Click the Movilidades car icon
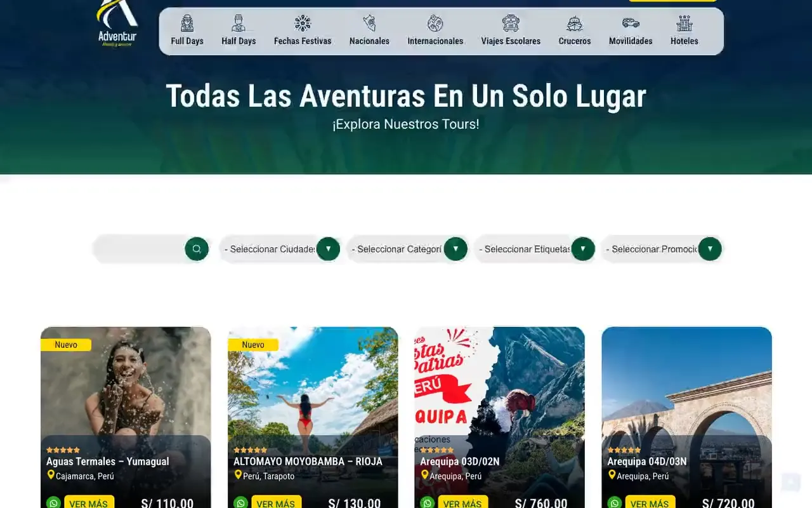812x508 pixels. point(631,23)
